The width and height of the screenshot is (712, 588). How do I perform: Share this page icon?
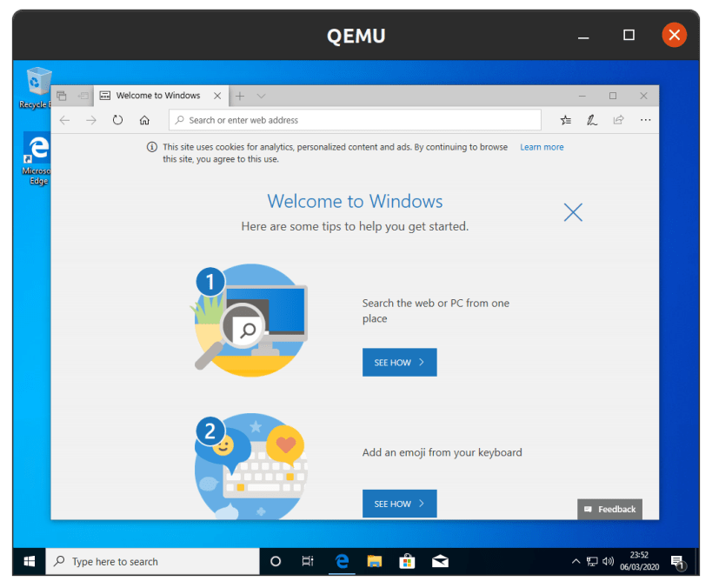click(618, 120)
